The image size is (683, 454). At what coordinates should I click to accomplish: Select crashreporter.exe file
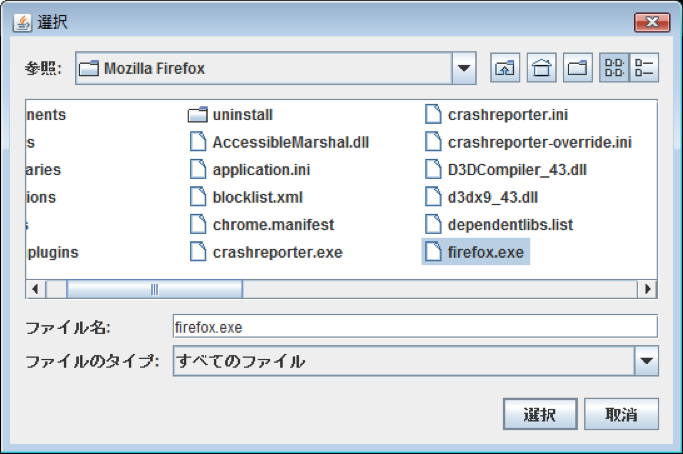265,252
